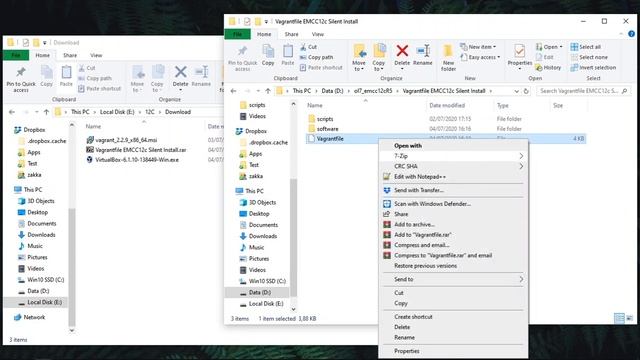The width and height of the screenshot is (640, 360).
Task: Click the search box in front window
Action: 583,91
